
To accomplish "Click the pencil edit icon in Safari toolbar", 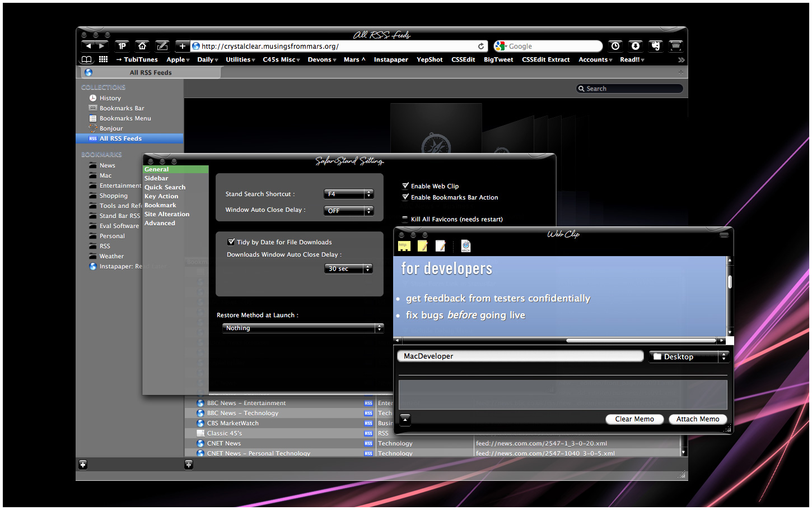I will [162, 46].
